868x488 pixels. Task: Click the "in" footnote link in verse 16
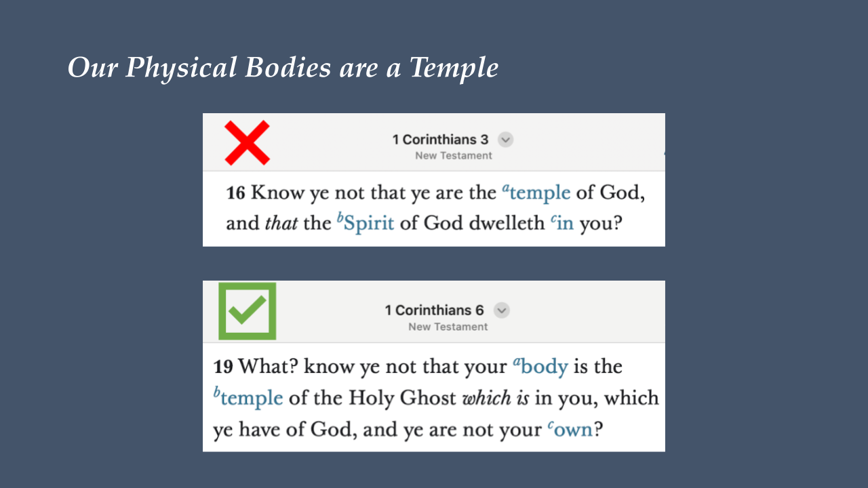[x=564, y=223]
